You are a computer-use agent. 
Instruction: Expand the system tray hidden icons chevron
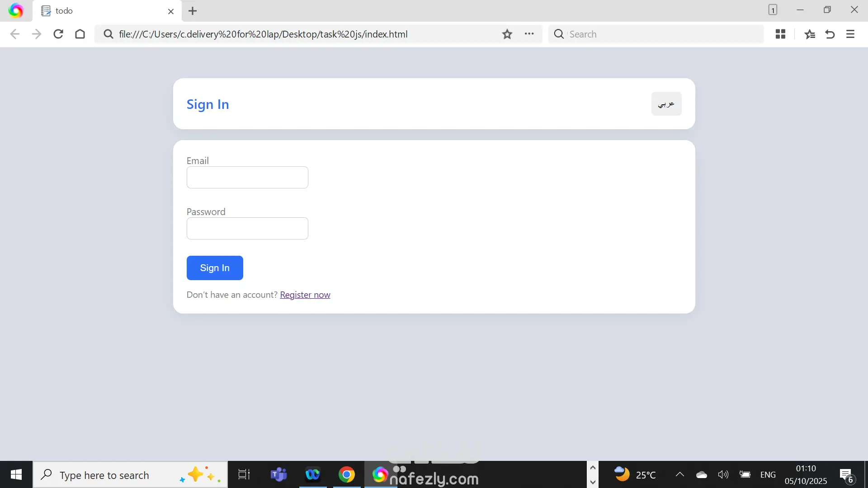[x=679, y=474]
